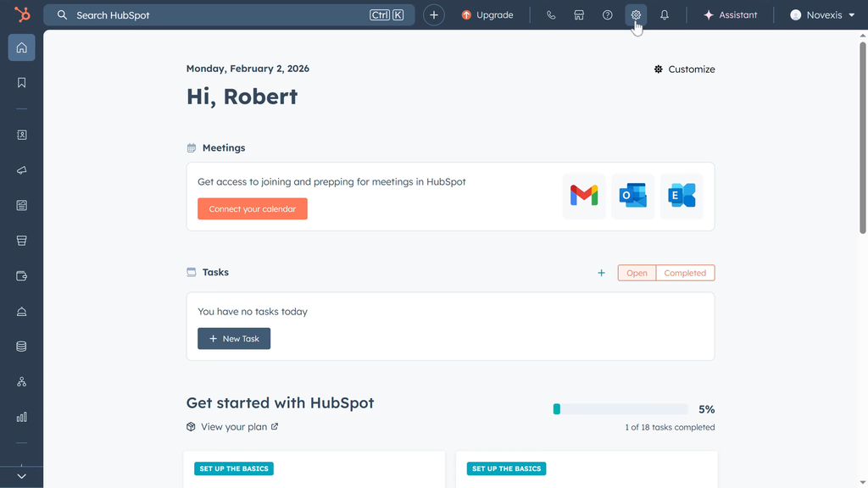
Task: Open the settings gear icon
Action: 636,15
